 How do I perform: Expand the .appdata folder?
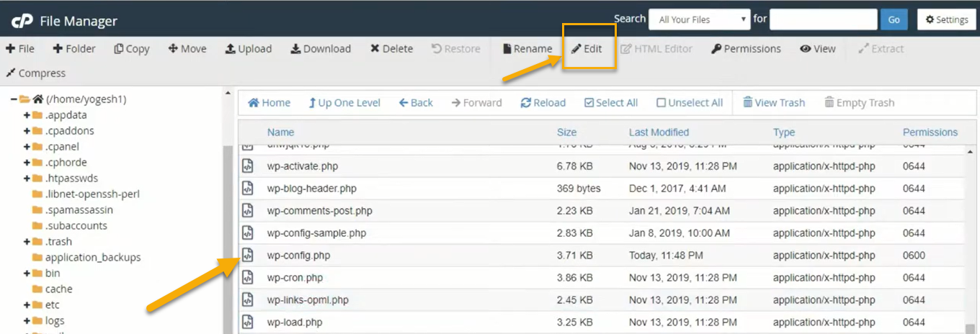(x=27, y=115)
